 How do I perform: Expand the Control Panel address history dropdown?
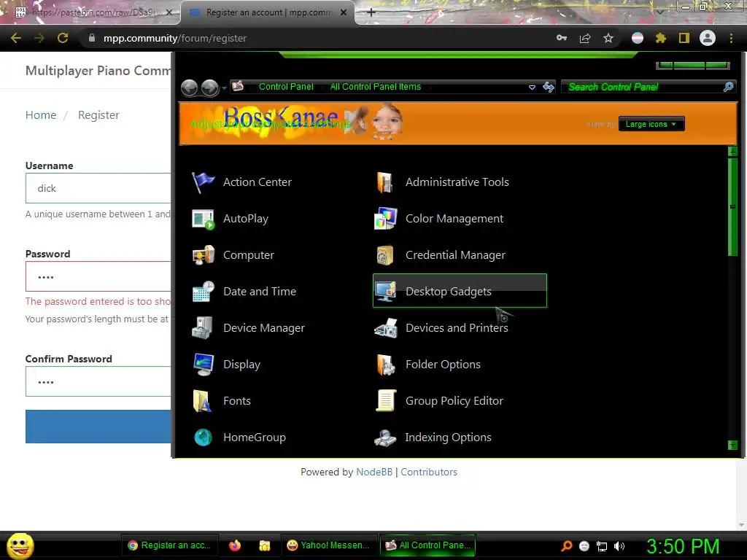(532, 87)
